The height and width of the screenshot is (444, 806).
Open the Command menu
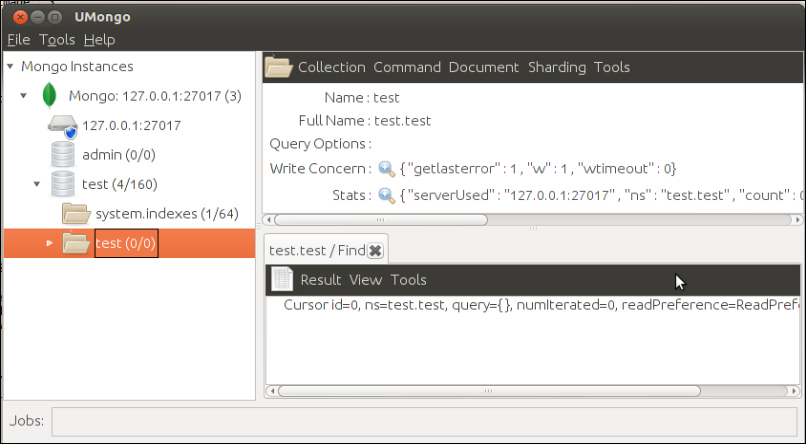(x=407, y=67)
